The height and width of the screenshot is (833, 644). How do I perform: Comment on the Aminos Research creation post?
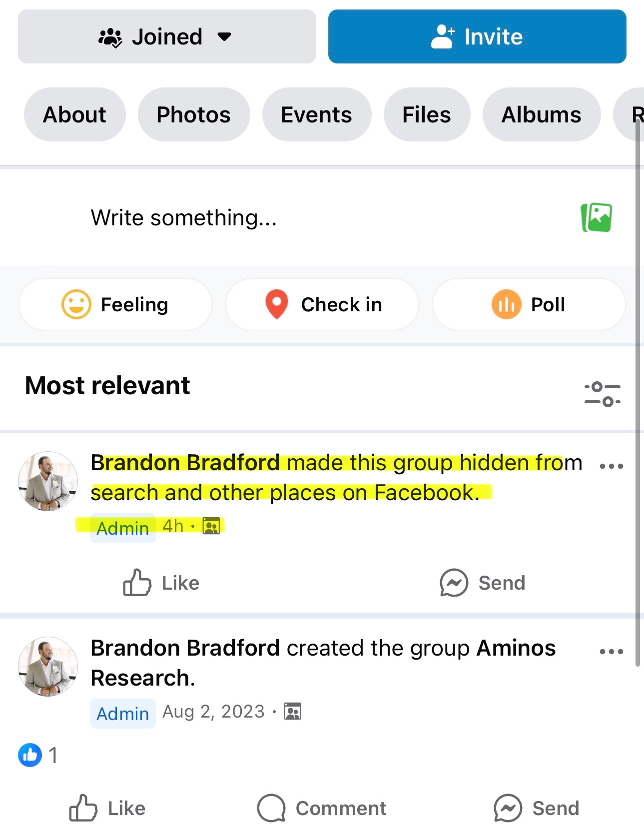pos(322,808)
